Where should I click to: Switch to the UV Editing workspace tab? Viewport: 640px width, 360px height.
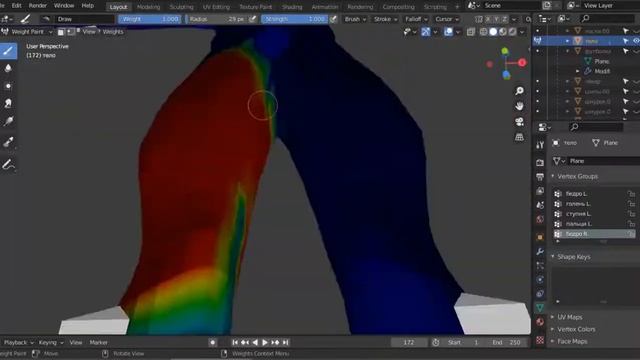click(x=216, y=7)
